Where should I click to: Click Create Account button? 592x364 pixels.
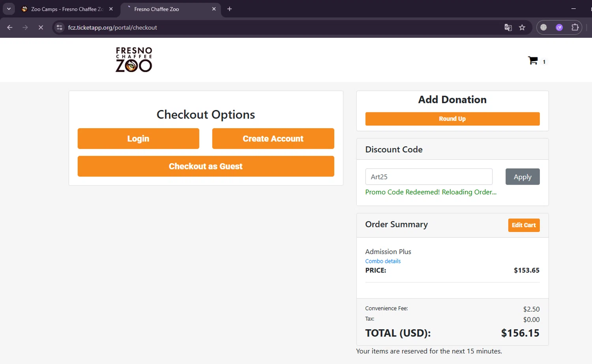click(273, 138)
